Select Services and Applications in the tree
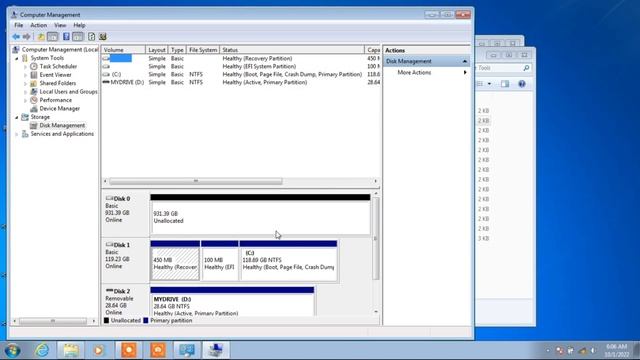The width and height of the screenshot is (640, 360). point(62,134)
